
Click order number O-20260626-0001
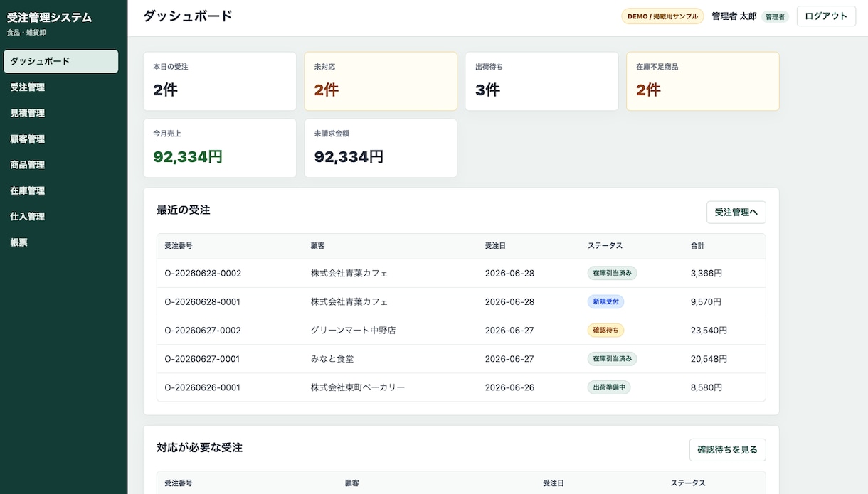202,387
